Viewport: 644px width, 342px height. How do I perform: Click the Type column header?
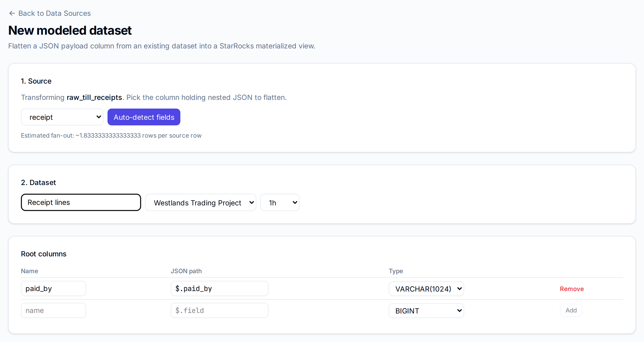[396, 271]
